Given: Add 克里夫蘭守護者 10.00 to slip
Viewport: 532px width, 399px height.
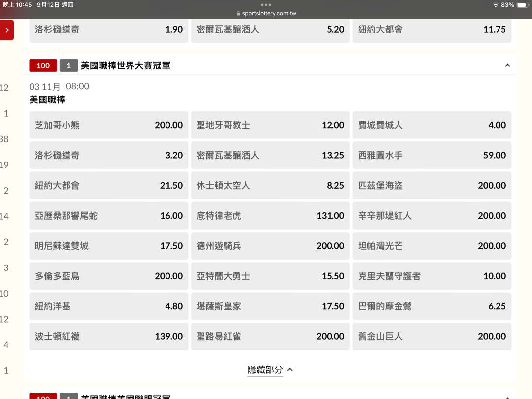Looking at the screenshot, I should click(x=432, y=276).
